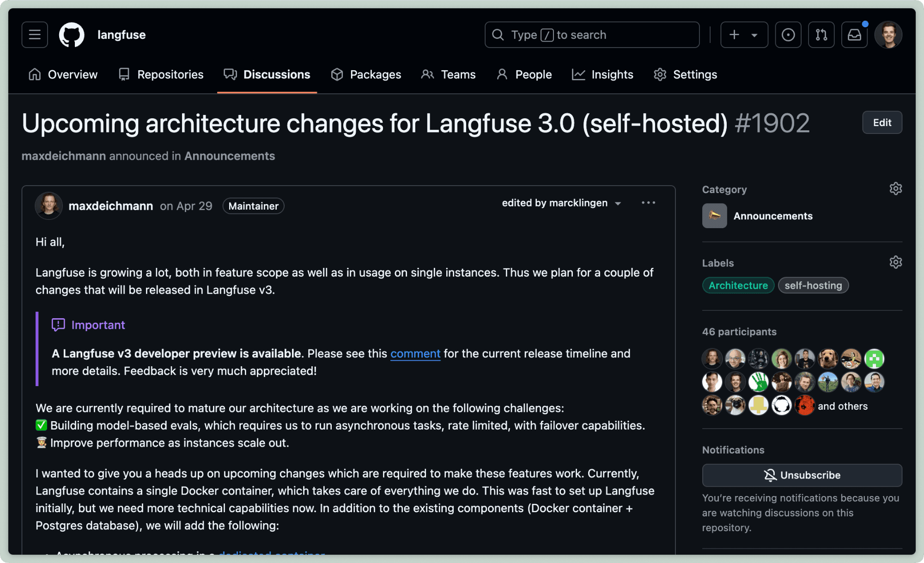
Task: Click the GitHub logo
Action: click(x=72, y=34)
